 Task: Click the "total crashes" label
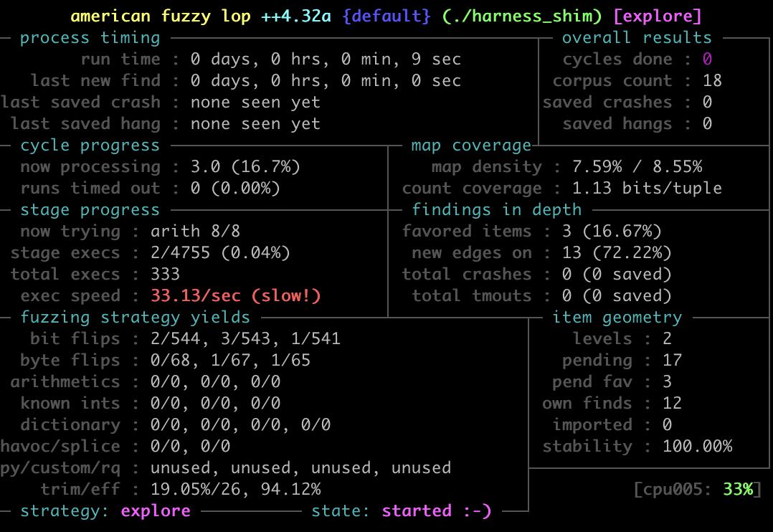pyautogui.click(x=466, y=274)
